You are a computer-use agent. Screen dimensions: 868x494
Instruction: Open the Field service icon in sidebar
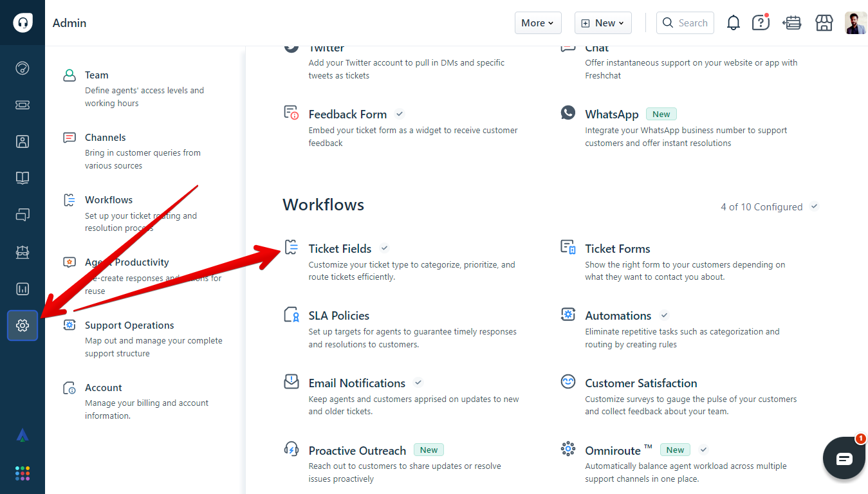click(23, 252)
